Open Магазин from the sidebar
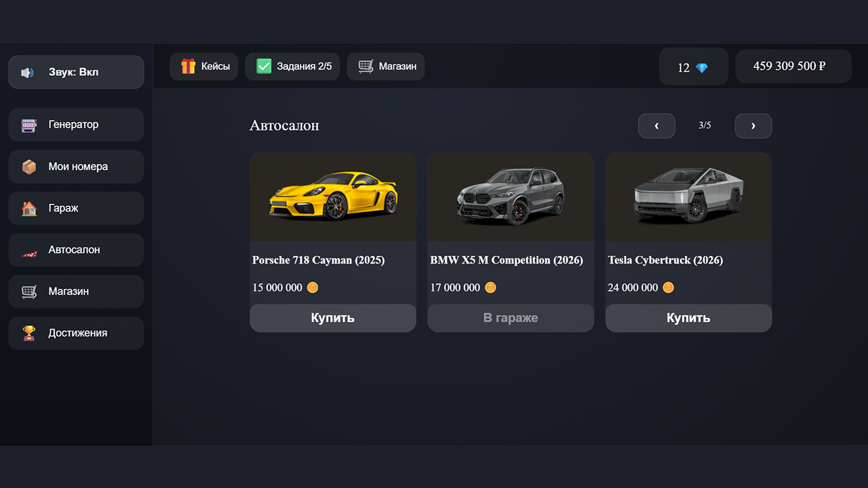The height and width of the screenshot is (488, 868). tap(76, 291)
